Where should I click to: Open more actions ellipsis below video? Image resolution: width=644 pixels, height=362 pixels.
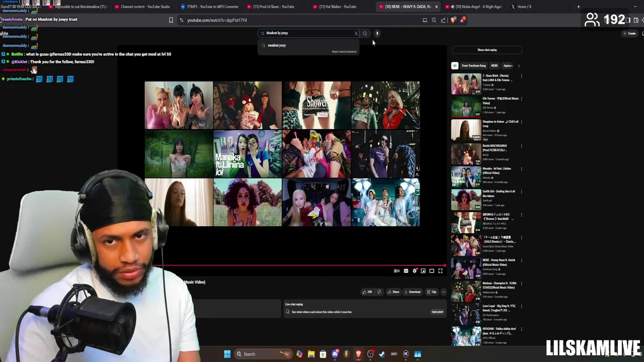pyautogui.click(x=443, y=292)
